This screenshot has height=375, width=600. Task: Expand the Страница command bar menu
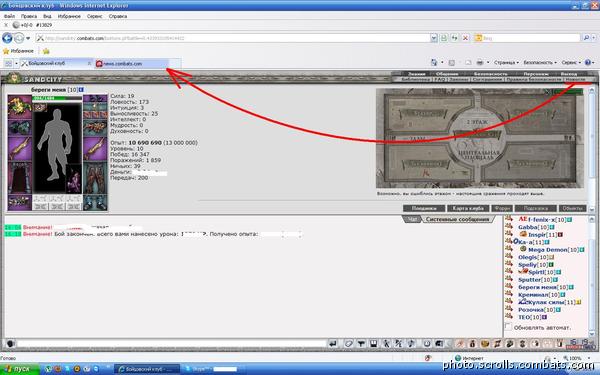[506, 62]
